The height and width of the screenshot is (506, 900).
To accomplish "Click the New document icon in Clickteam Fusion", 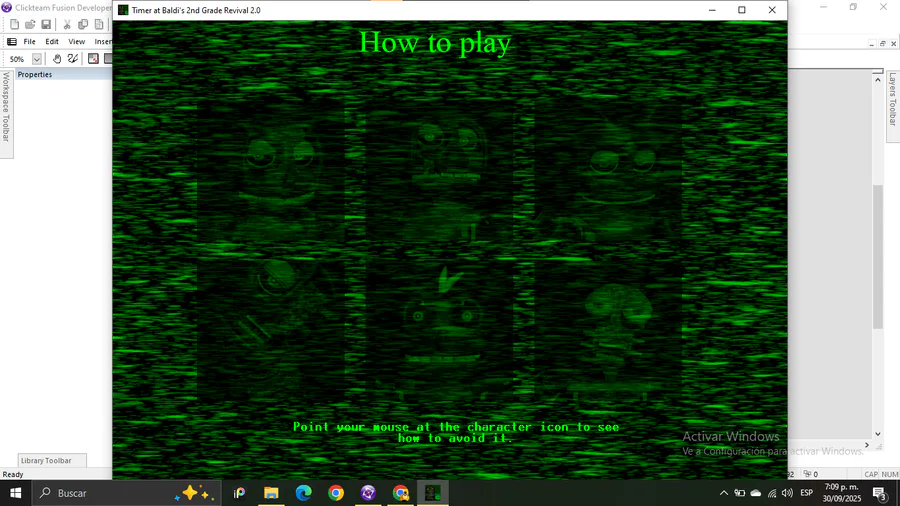I will pos(14,24).
